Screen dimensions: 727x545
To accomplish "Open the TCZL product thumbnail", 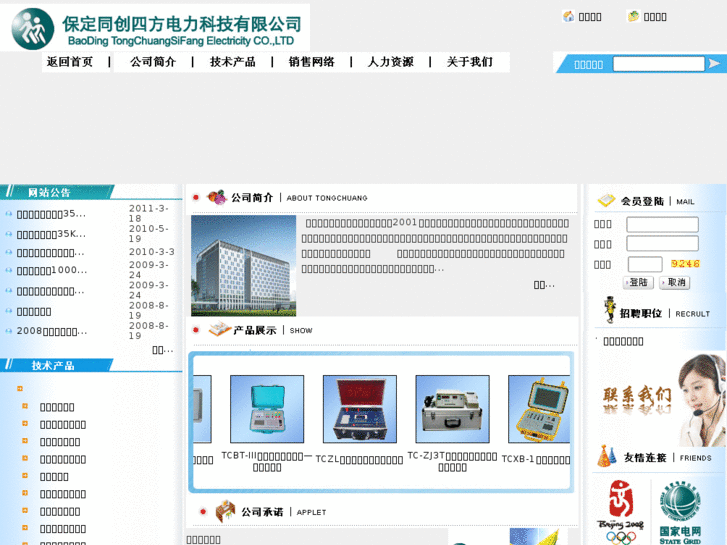I will click(x=360, y=409).
